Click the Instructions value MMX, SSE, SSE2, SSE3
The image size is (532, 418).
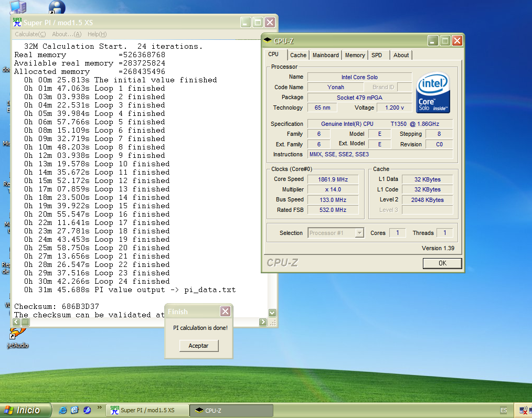380,154
